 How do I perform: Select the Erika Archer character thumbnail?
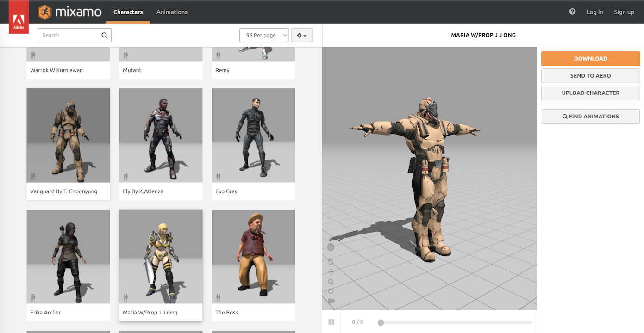tap(68, 257)
